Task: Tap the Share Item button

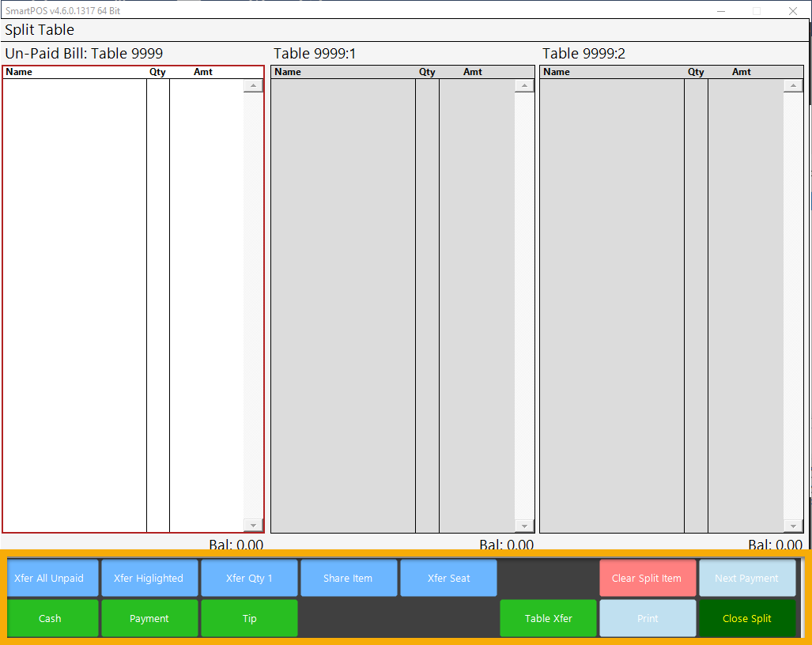Action: [348, 578]
